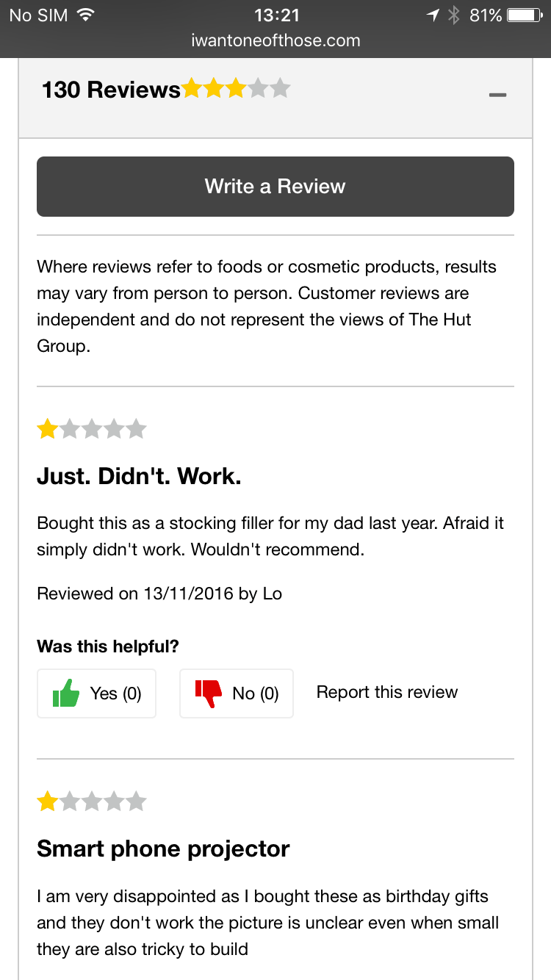The width and height of the screenshot is (551, 980).
Task: Click the first star of Just. Didn't. Work. review
Action: (x=47, y=428)
